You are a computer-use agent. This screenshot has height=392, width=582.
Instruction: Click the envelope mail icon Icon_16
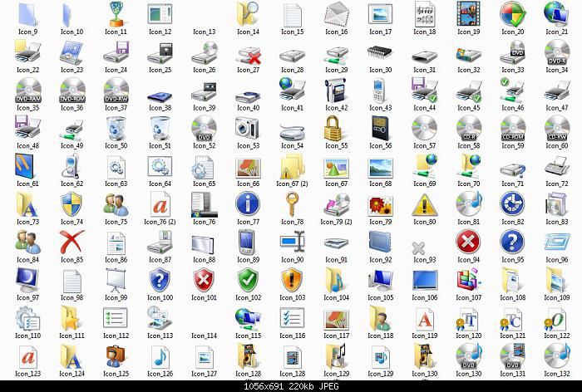click(336, 14)
